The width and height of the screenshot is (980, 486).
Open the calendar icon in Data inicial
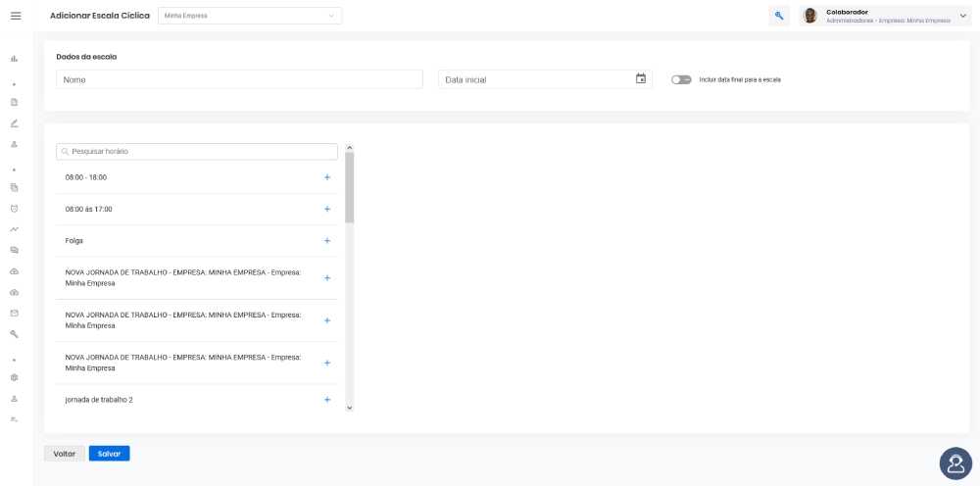point(641,78)
